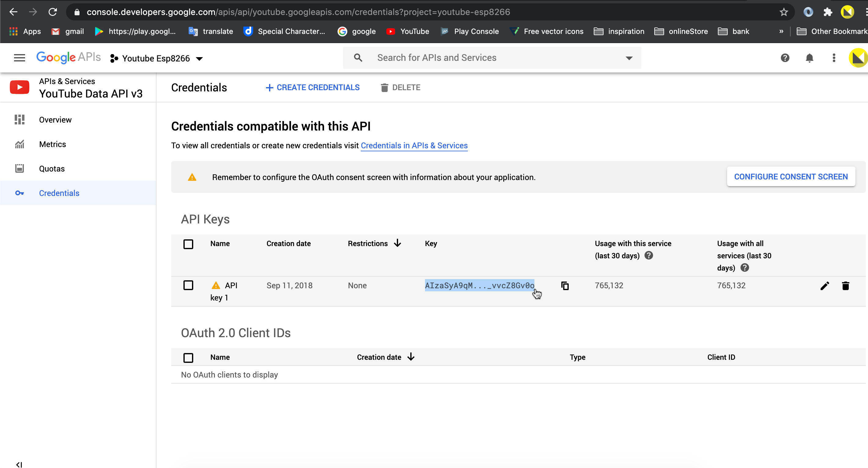Select all OAuth clients checkbox

[x=188, y=357]
